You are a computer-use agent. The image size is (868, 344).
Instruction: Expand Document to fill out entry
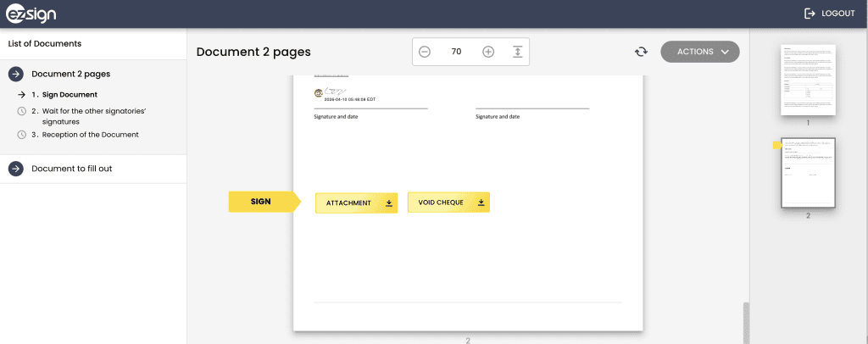72,169
